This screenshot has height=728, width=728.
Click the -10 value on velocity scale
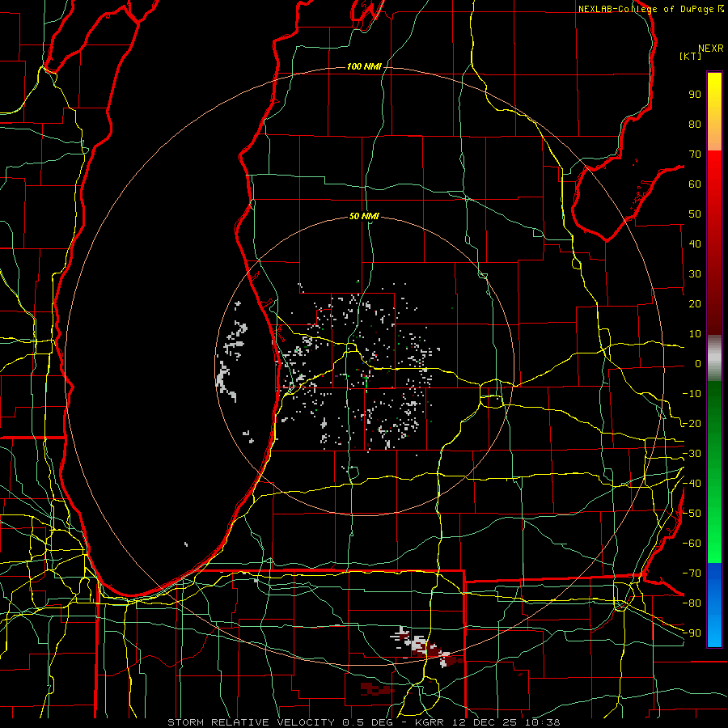(x=692, y=394)
